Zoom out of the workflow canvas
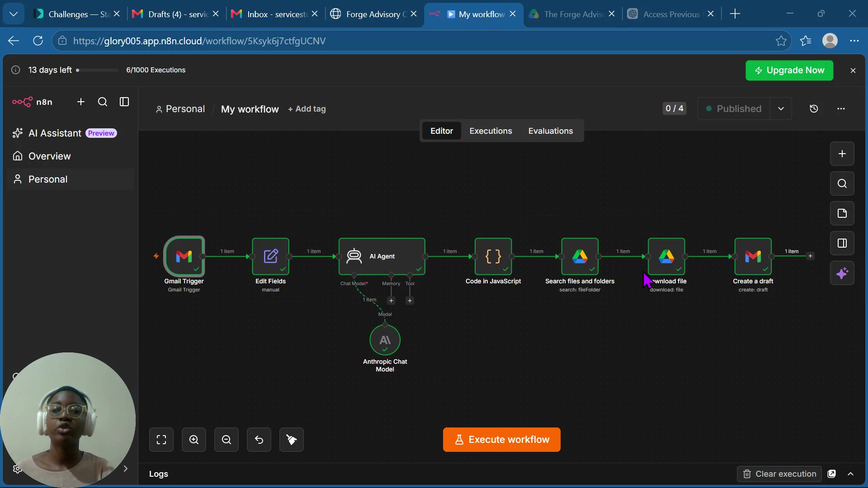 coord(226,440)
